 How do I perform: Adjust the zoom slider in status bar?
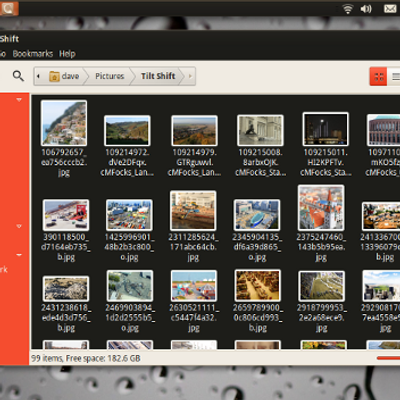click(388, 358)
